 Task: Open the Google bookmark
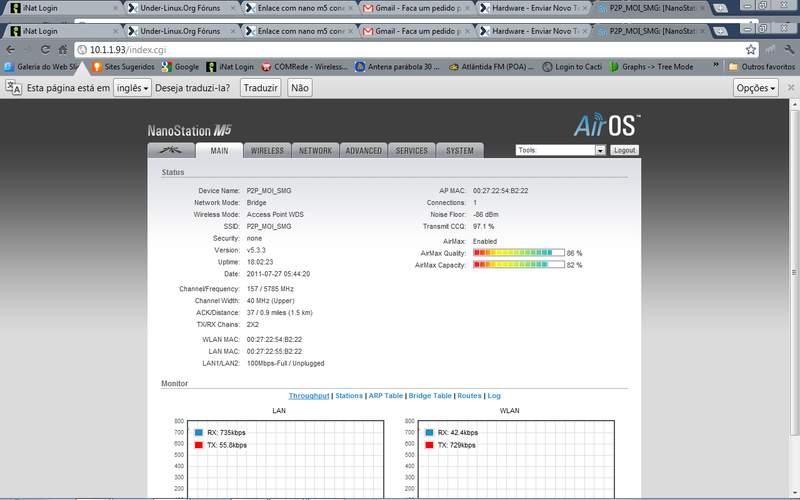coord(181,67)
